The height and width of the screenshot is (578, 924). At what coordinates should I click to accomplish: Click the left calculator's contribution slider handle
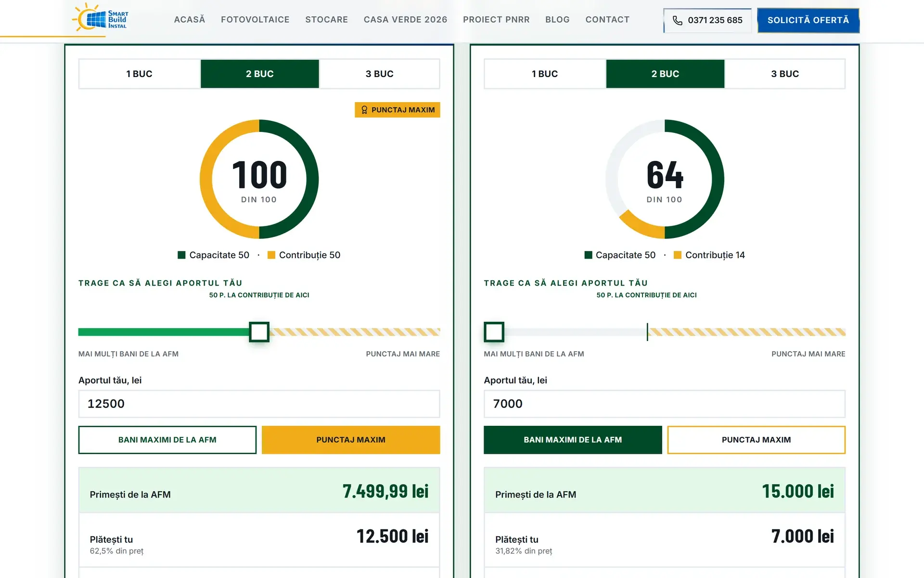(259, 332)
